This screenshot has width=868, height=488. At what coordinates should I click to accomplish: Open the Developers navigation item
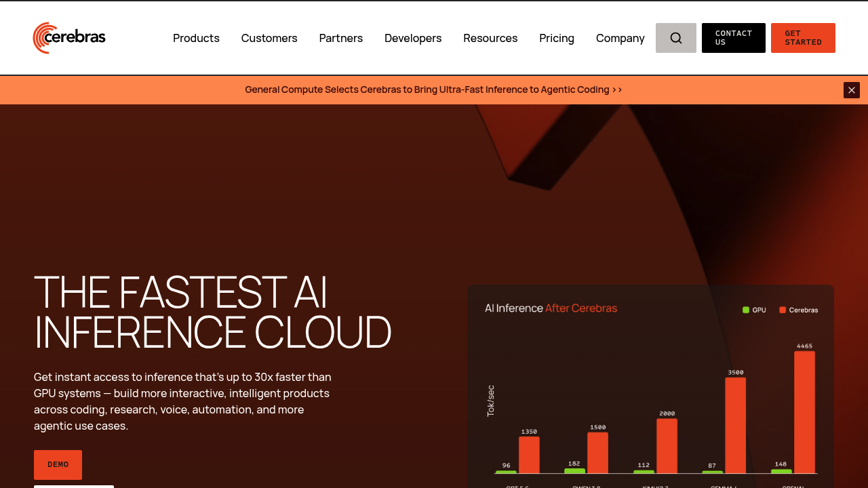coord(413,38)
